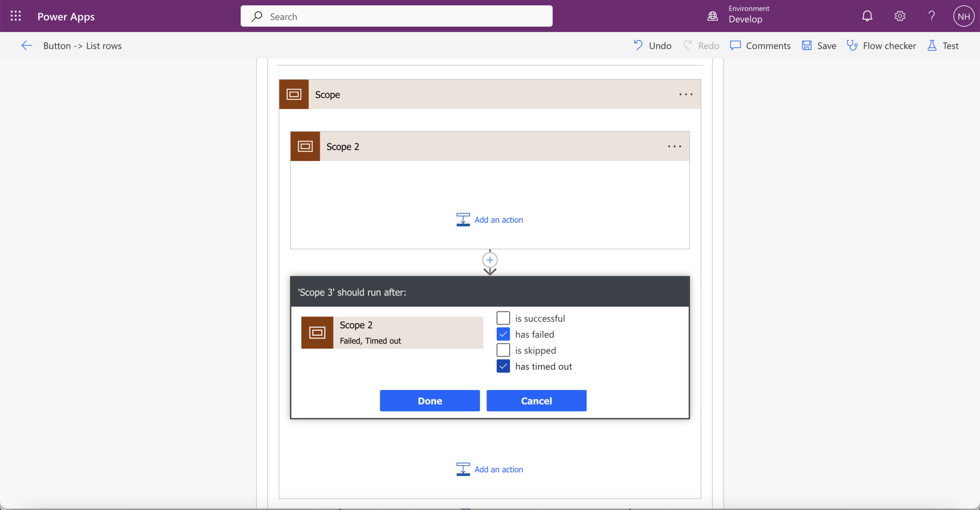Screen dimensions: 980x510
Task: Click the environment globe icon
Action: 713,17
